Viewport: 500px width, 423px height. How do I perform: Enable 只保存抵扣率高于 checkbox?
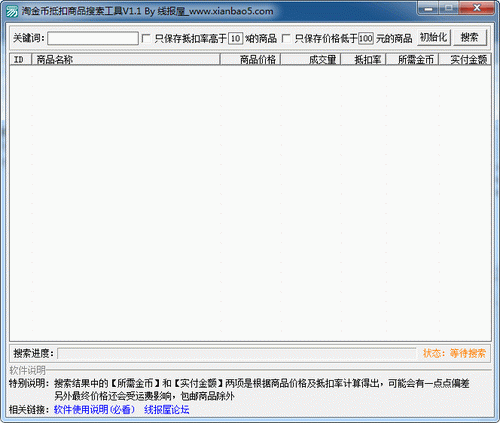(146, 38)
